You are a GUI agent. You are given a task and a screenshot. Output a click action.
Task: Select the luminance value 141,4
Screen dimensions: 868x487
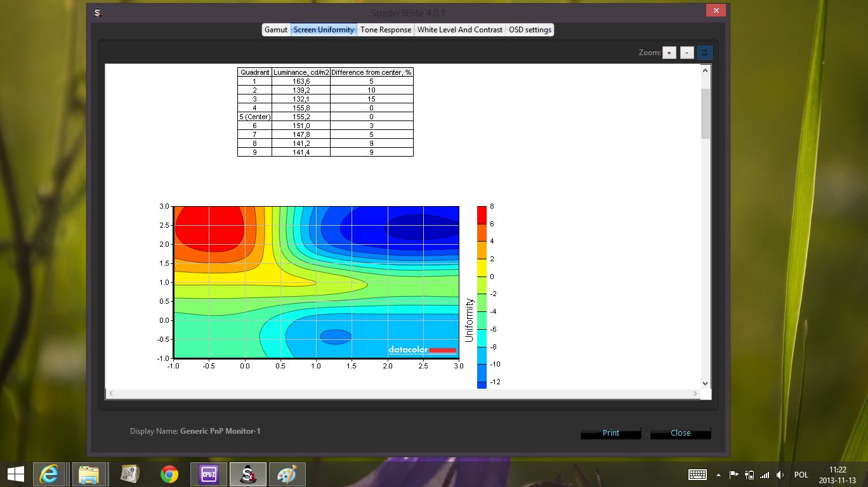tap(301, 152)
